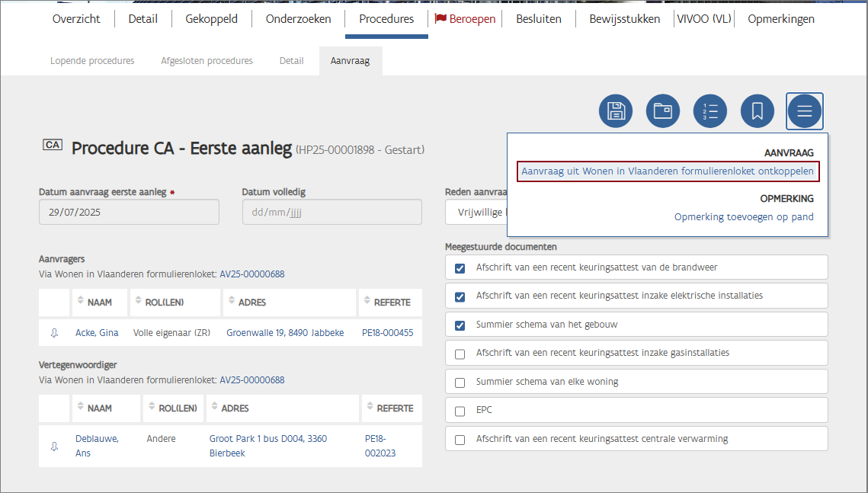Open the numbered list icon button

click(x=710, y=111)
